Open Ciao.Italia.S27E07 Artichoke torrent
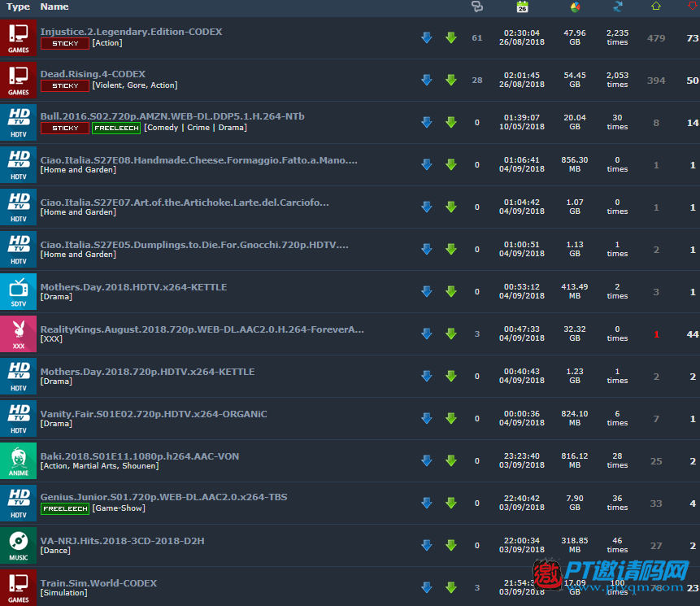700x606 pixels. [x=185, y=203]
